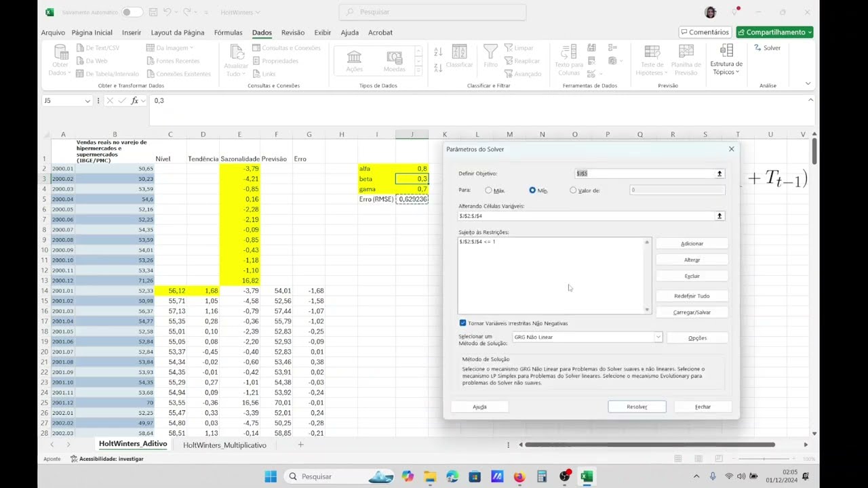This screenshot has height=488, width=868.
Task: Open Estrutura de Tópicos group
Action: (x=726, y=60)
